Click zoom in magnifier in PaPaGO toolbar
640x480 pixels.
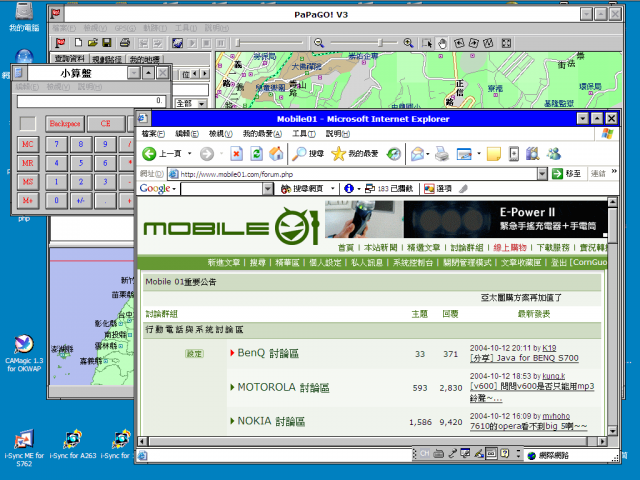coord(408,43)
